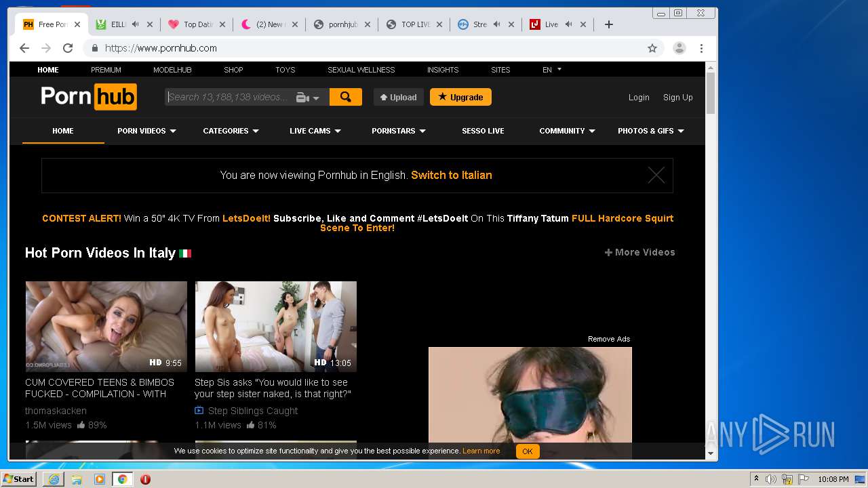The width and height of the screenshot is (868, 488).
Task: Open SEXUAL WELLNESS in the top bar
Action: point(361,70)
